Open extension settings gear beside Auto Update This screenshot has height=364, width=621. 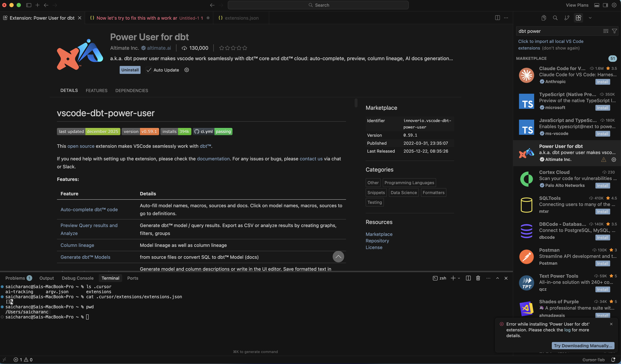[x=186, y=70]
